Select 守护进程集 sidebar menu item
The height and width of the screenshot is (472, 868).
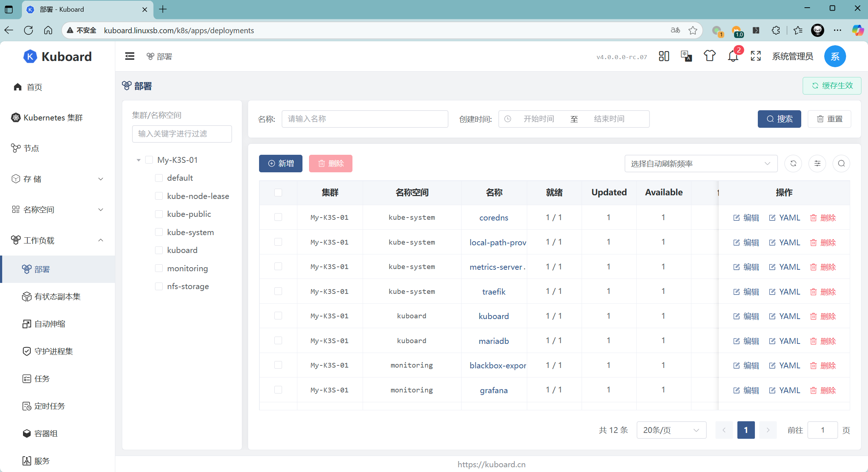click(54, 351)
